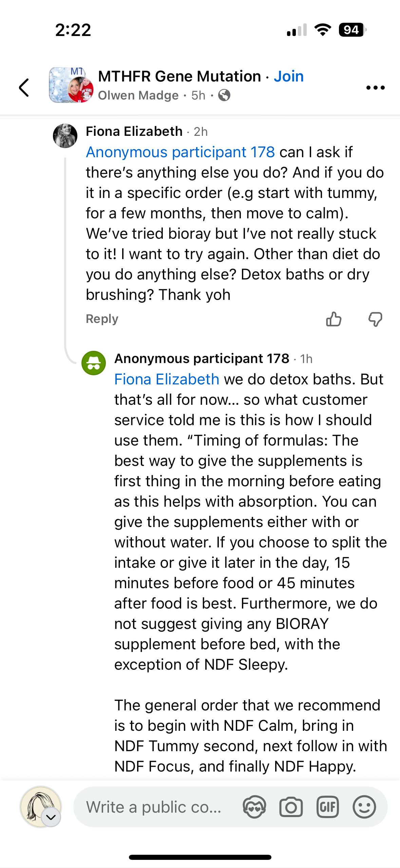The image size is (400, 868).
Task: Open the MTHFR Gene Mutation group title
Action: pyautogui.click(x=179, y=76)
